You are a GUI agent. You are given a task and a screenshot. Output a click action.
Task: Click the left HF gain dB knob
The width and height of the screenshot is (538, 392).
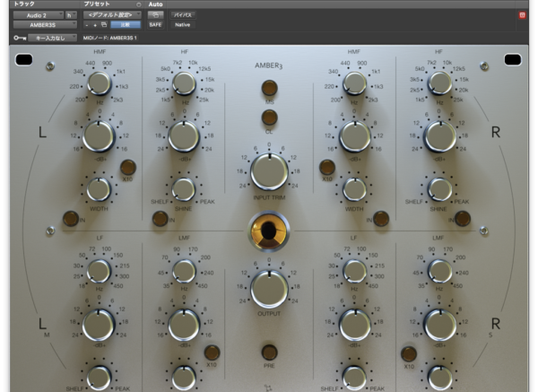pos(184,136)
